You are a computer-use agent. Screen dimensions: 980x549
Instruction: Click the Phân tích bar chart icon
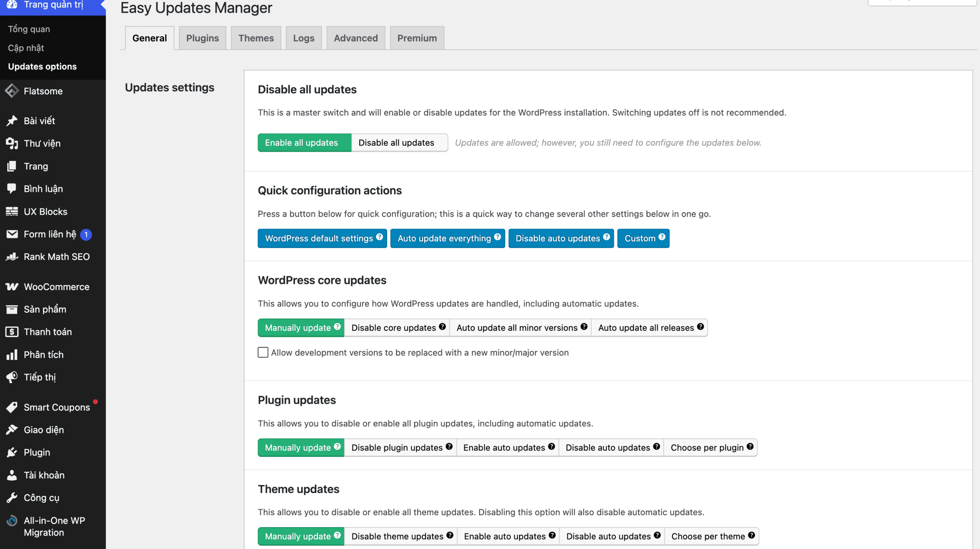click(12, 354)
